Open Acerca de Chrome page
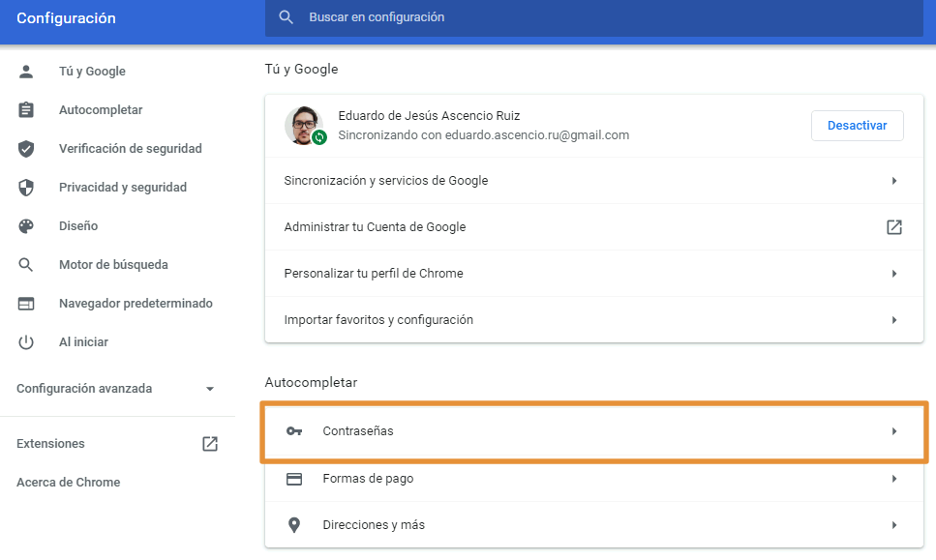This screenshot has height=560, width=936. (x=69, y=483)
